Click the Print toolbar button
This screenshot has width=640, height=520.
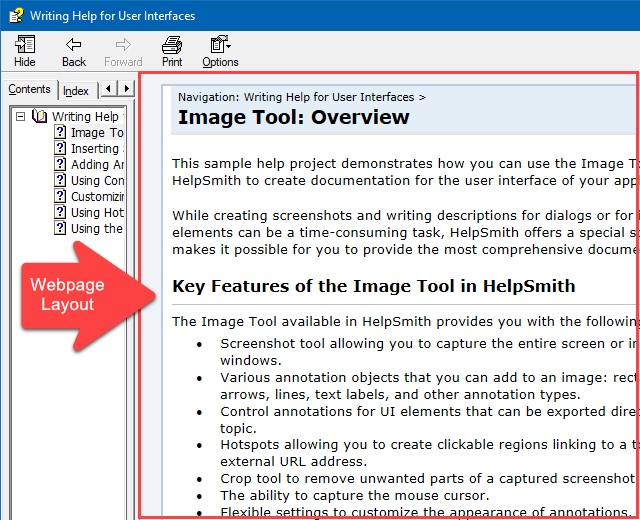(x=172, y=51)
